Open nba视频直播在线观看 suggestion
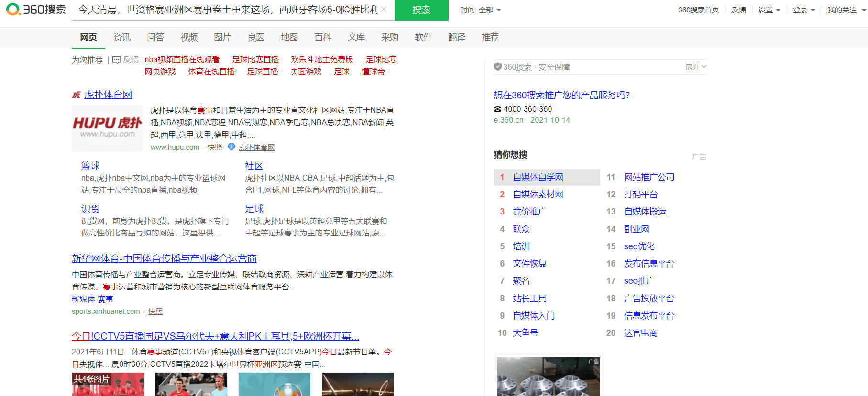 pos(182,60)
